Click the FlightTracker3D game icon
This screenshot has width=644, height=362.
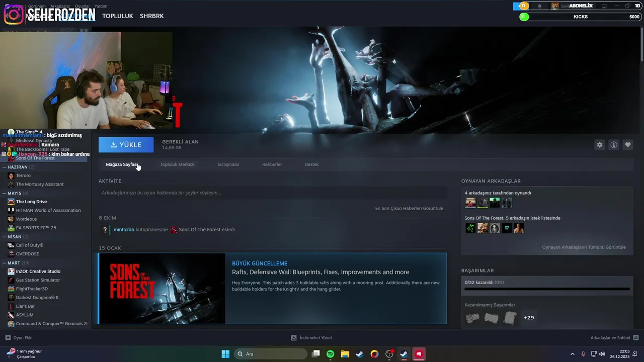tap(11, 289)
